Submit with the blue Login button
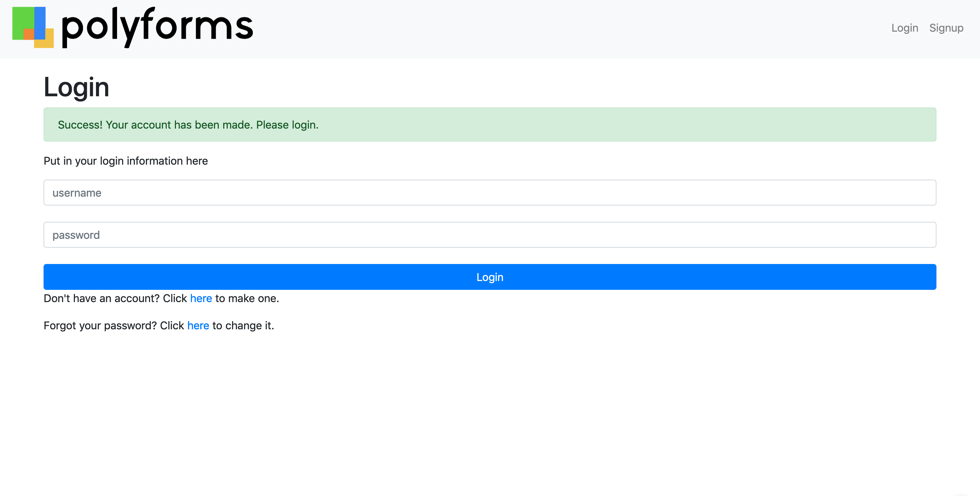This screenshot has height=496, width=980. click(x=490, y=277)
